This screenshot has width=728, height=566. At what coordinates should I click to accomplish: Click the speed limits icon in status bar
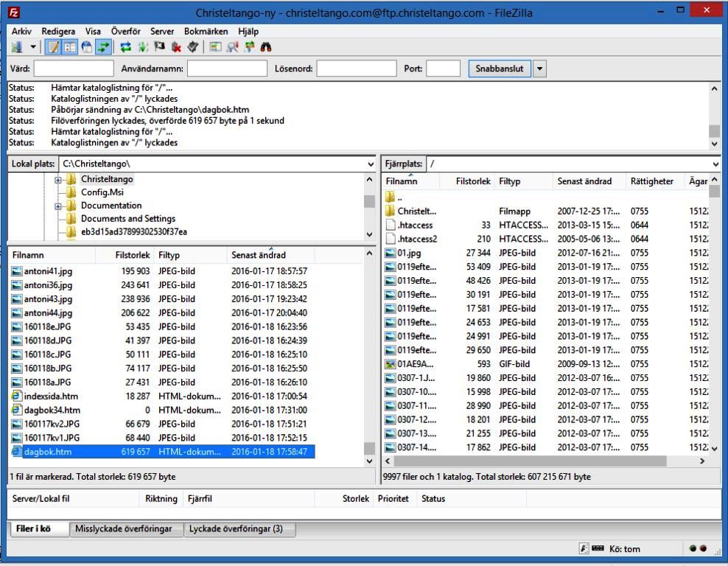click(598, 548)
